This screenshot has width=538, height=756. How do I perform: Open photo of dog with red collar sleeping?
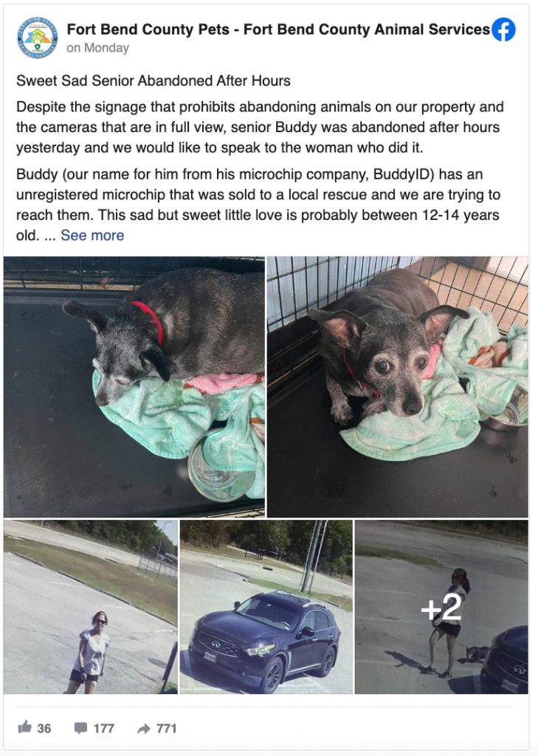point(134,387)
